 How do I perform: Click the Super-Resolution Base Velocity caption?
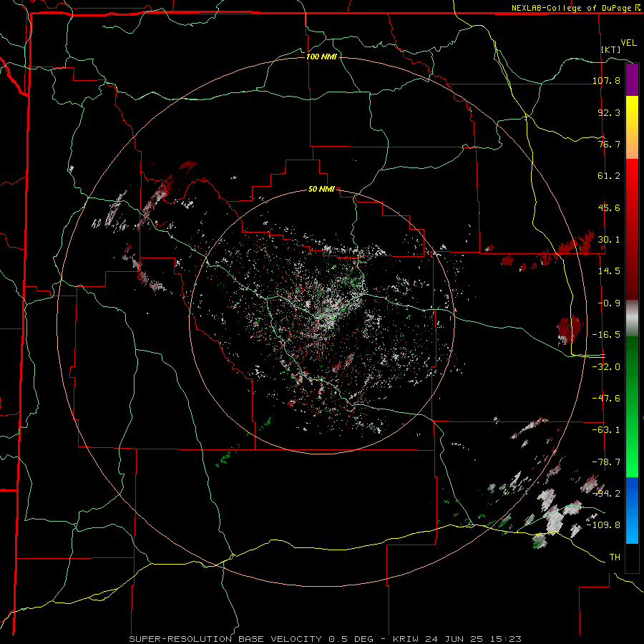[326, 639]
